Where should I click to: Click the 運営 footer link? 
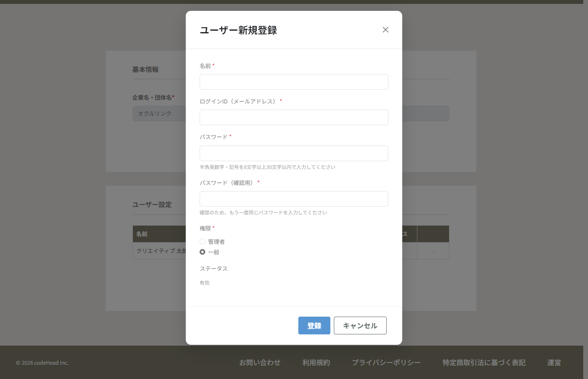click(x=553, y=363)
